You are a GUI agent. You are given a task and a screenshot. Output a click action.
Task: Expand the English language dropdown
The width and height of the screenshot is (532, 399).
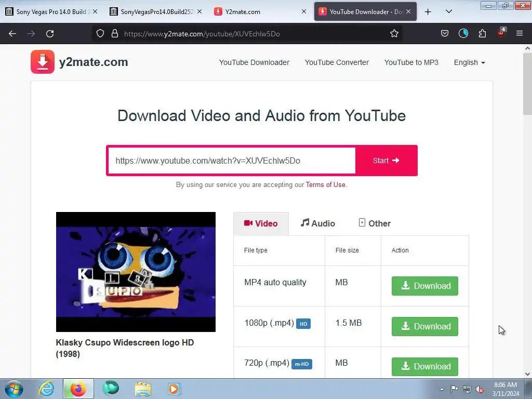click(x=469, y=62)
